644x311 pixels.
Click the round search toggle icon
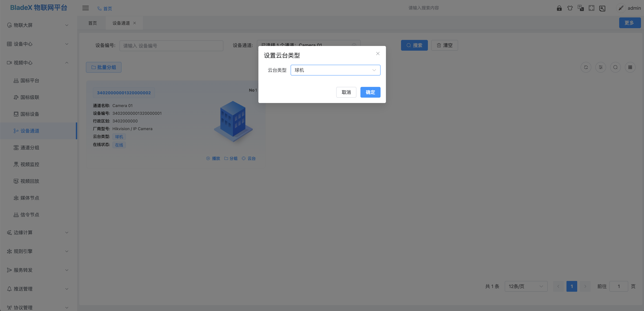coord(615,67)
